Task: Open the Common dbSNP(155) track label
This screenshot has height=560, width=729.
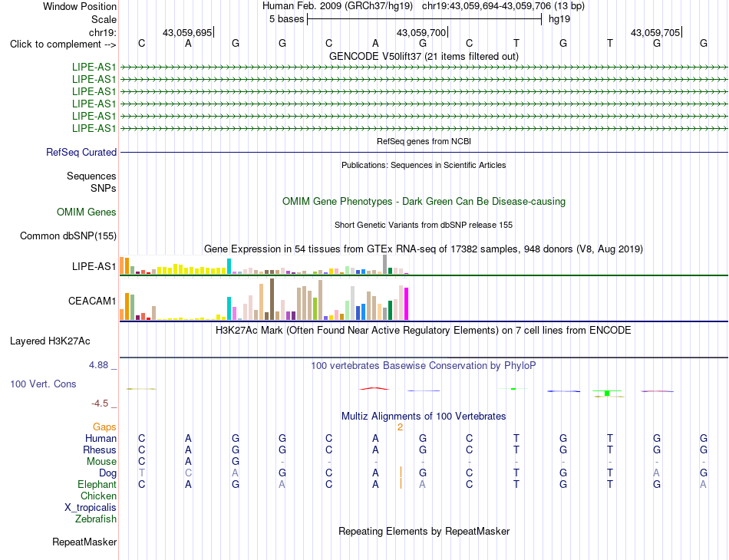Action: coord(68,236)
